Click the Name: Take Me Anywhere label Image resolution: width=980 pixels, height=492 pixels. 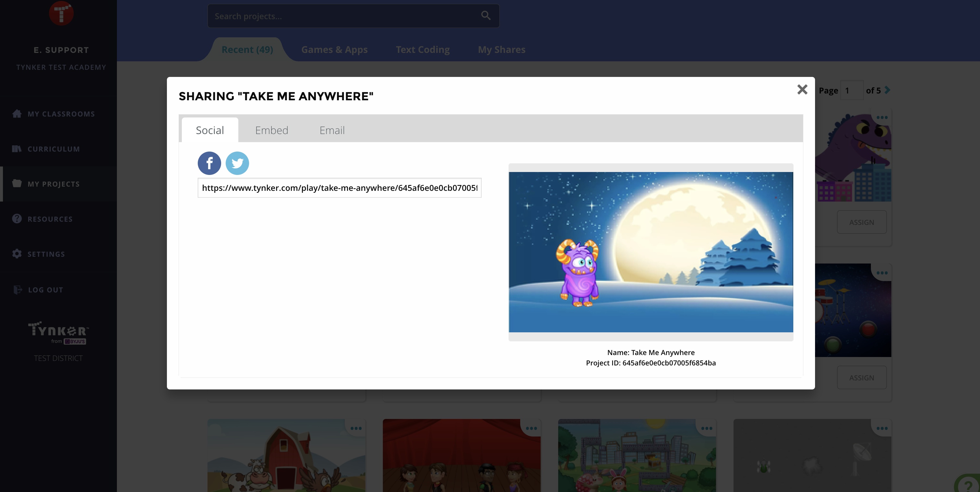click(x=650, y=352)
